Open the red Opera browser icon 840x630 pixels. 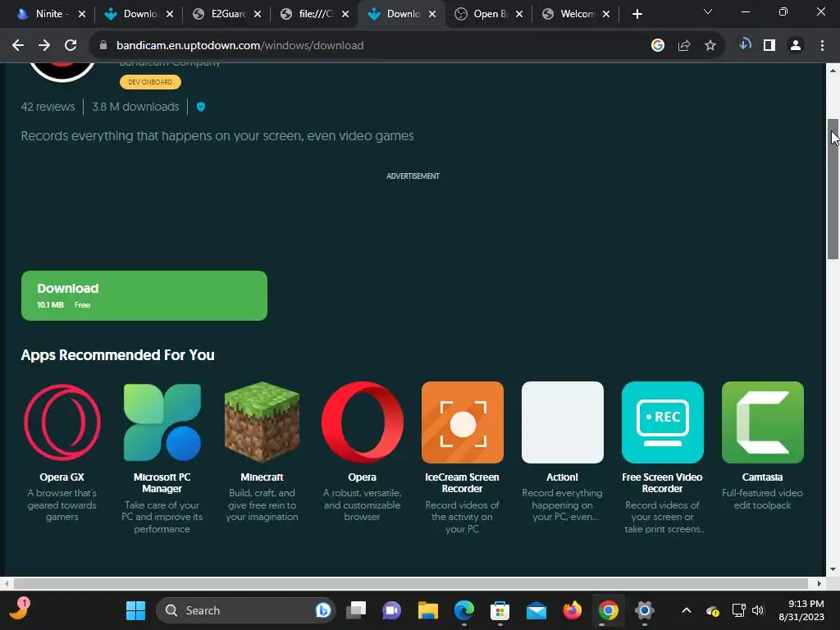[362, 422]
